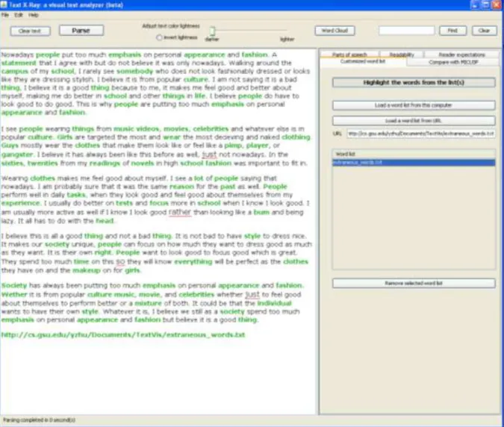504x427 pixels.
Task: Switch to the Readability tab
Action: pyautogui.click(x=402, y=54)
